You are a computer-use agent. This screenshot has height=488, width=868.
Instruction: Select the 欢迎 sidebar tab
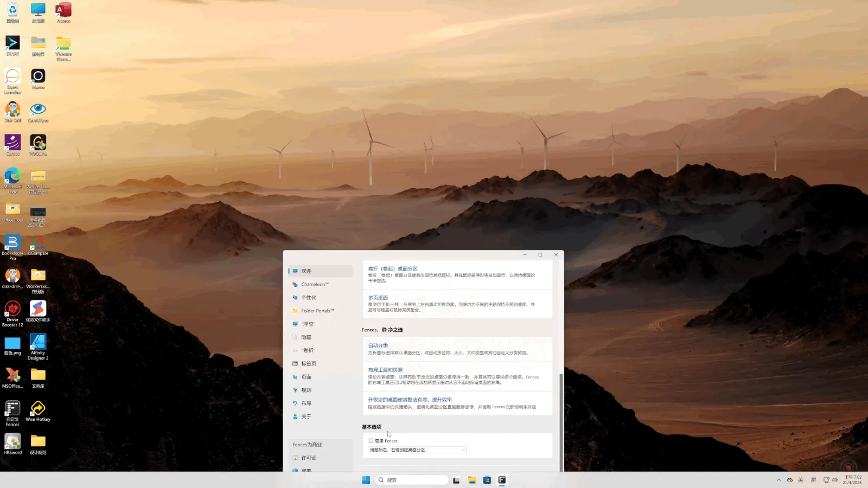(306, 271)
